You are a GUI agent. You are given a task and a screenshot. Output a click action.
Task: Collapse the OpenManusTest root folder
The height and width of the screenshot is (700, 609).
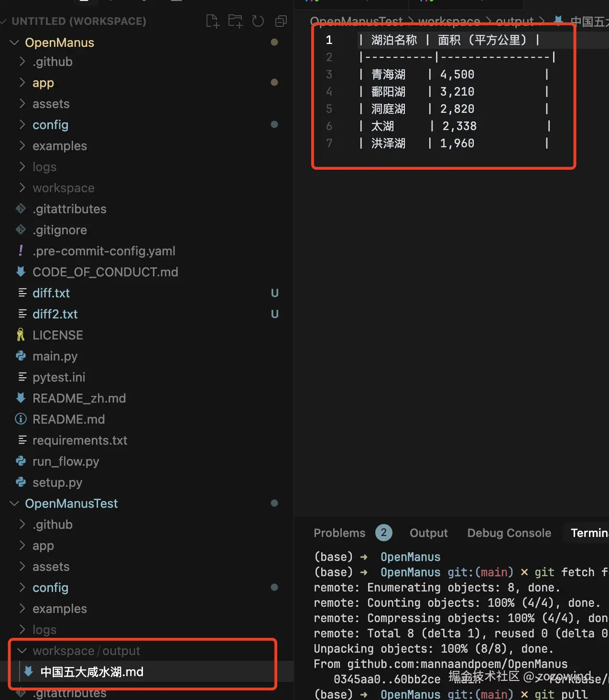(14, 503)
